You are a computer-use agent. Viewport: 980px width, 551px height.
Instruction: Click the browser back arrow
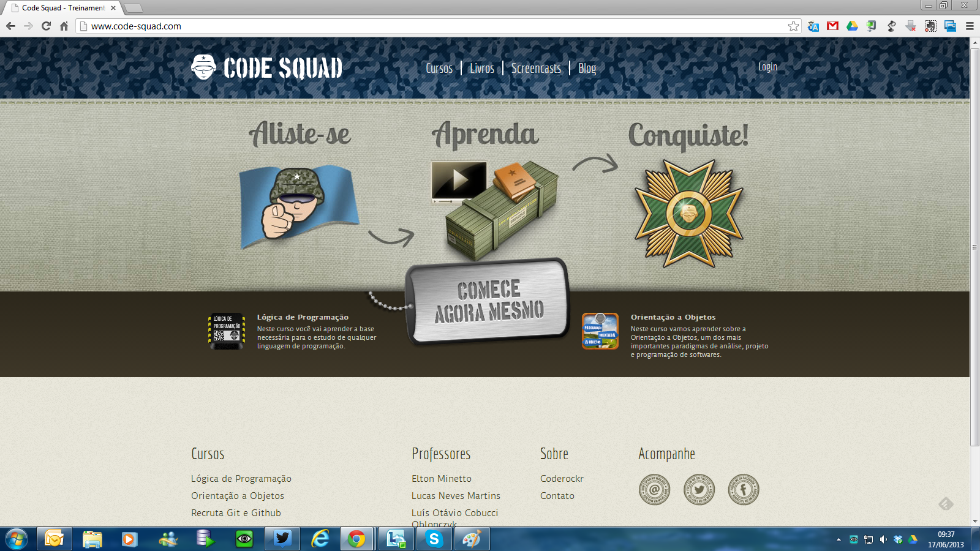pos(10,26)
